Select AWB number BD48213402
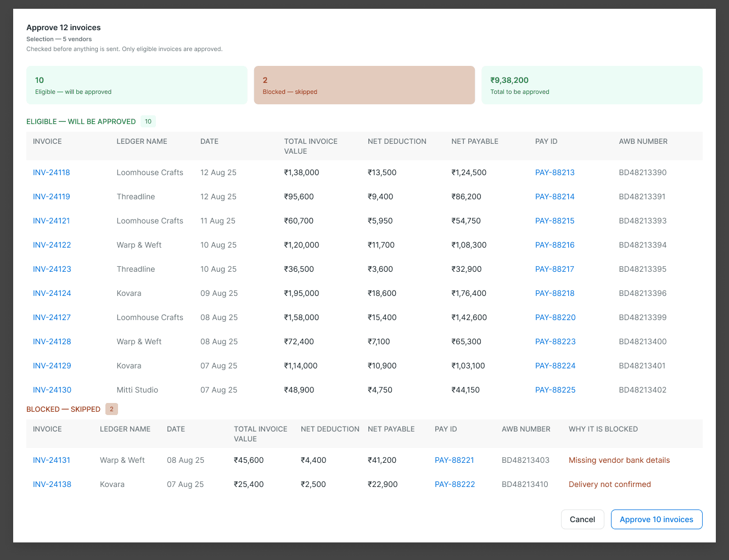The height and width of the screenshot is (560, 729). click(643, 390)
